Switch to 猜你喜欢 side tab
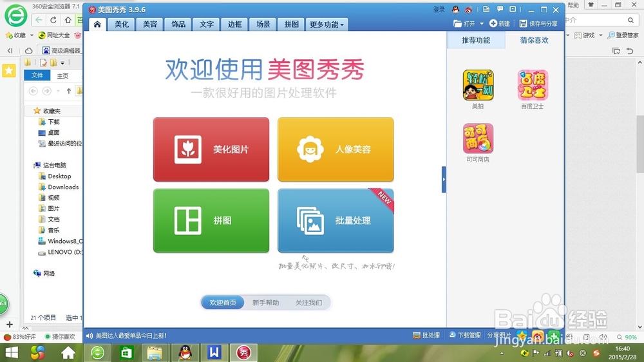Image resolution: width=644 pixels, height=362 pixels. tap(534, 41)
